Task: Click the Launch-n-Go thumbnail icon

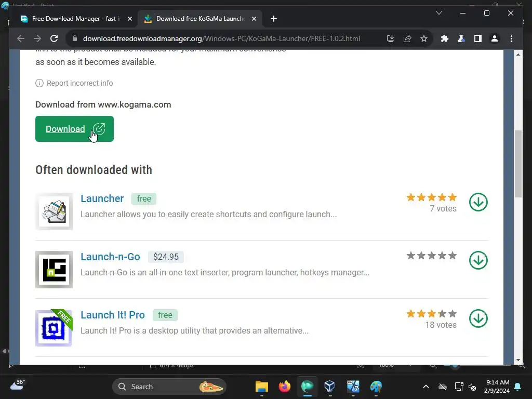Action: [x=54, y=270]
